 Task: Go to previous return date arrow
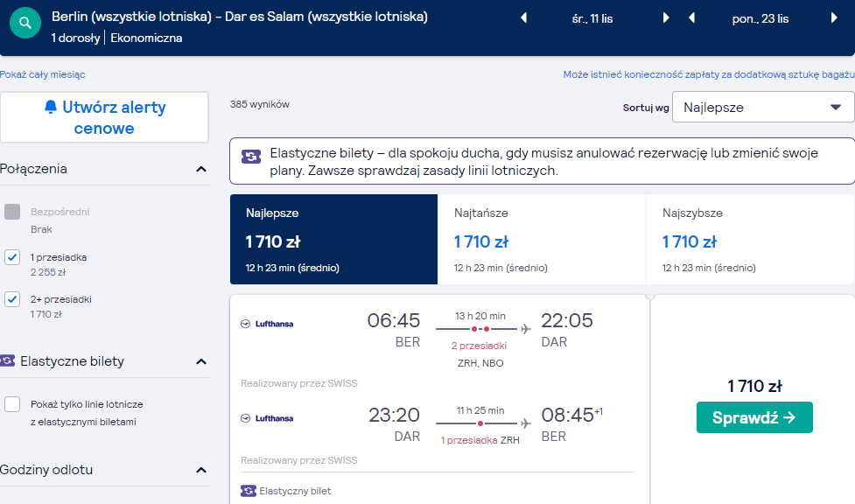pyautogui.click(x=691, y=18)
